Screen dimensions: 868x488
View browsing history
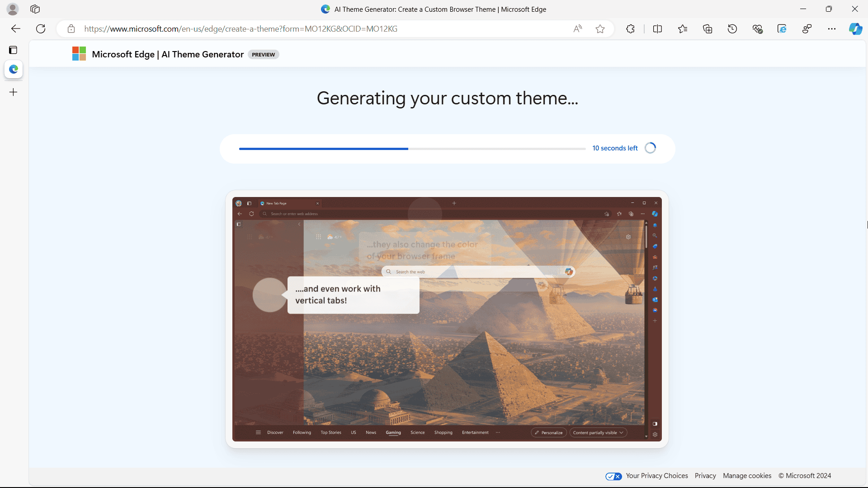(x=732, y=28)
